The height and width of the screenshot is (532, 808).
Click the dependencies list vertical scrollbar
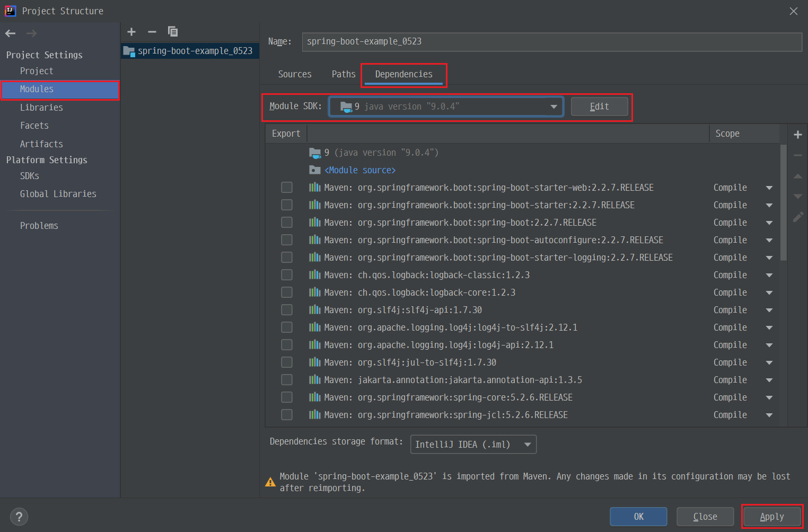pos(784,202)
